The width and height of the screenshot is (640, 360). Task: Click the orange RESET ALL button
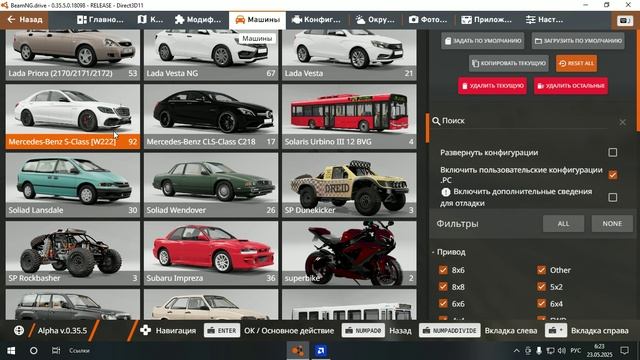click(x=576, y=63)
